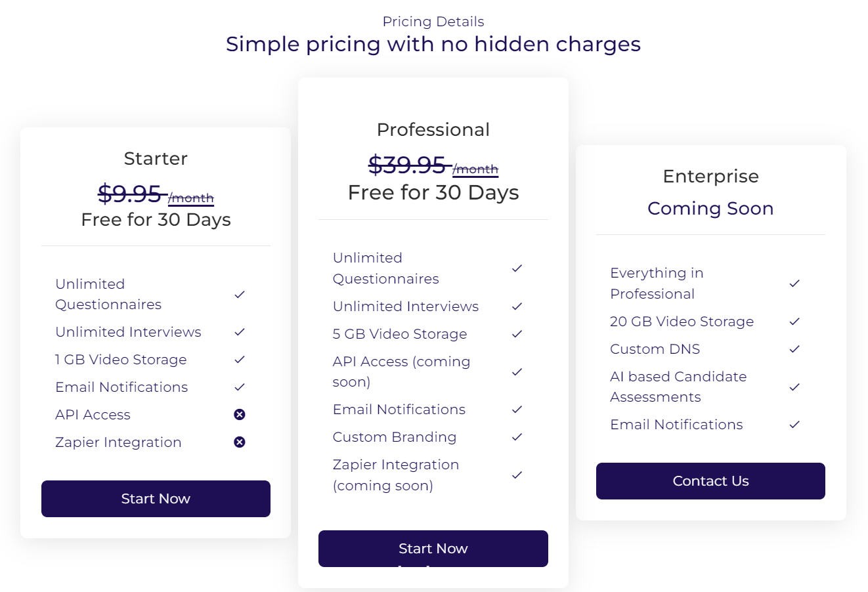The image size is (868, 592).
Task: Click checkmark beside Custom Branding
Action: click(x=517, y=437)
